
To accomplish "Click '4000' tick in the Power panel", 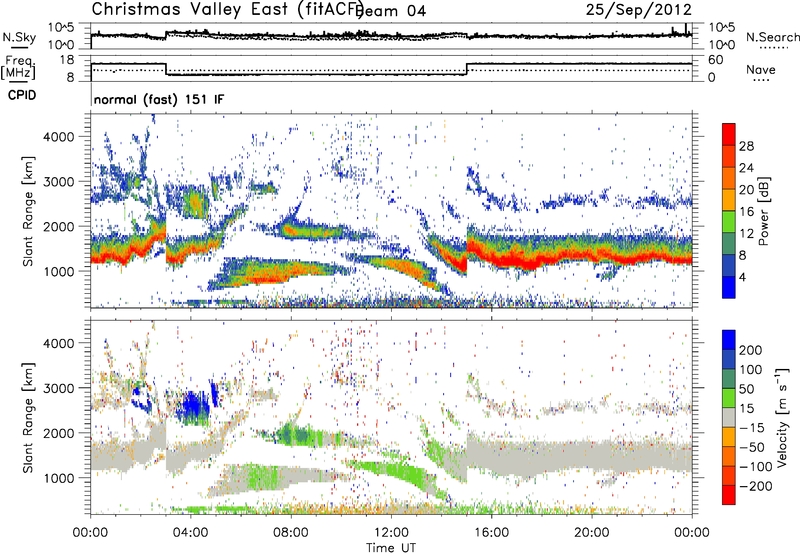I will 58,137.
